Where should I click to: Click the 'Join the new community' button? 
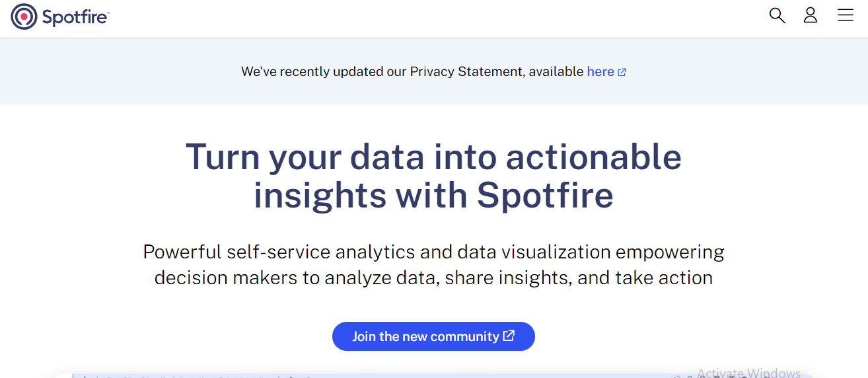tap(433, 336)
